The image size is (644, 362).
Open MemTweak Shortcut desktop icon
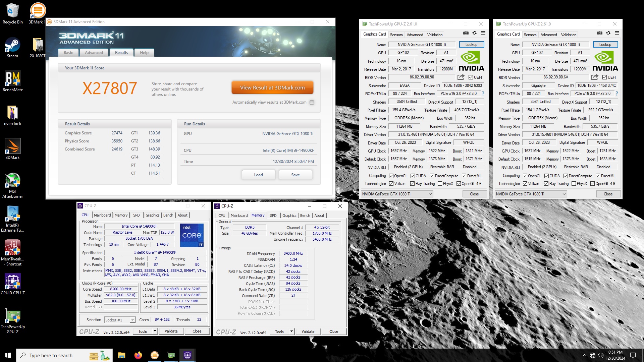point(12,253)
